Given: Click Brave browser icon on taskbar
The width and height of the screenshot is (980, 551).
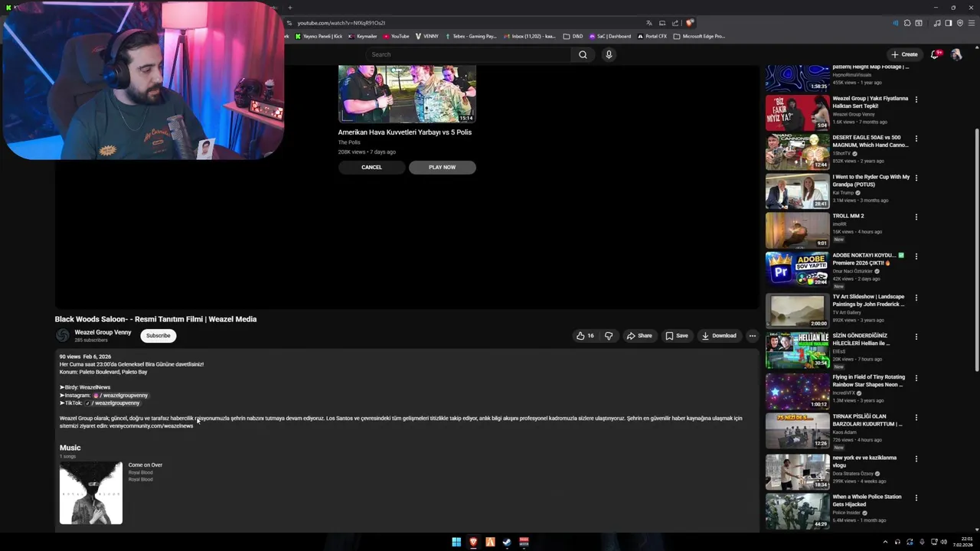Looking at the screenshot, I should click(x=473, y=542).
